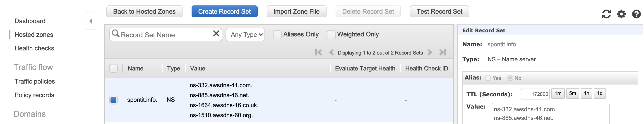Open the Any Type filter dropdown

[x=245, y=35]
